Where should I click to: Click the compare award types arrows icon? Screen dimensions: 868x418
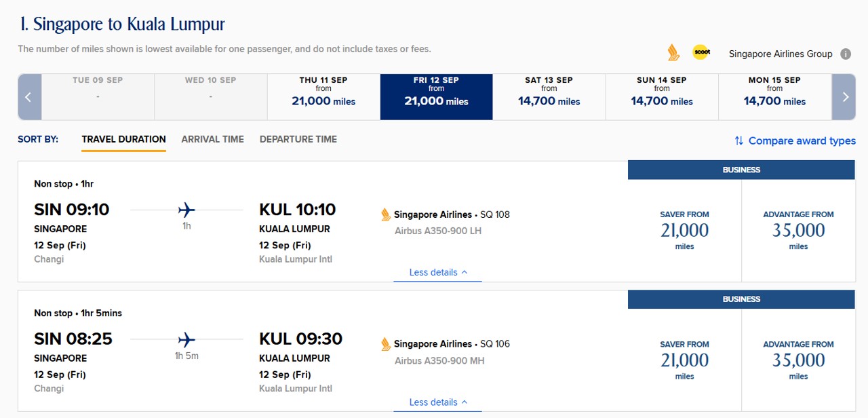pos(738,141)
